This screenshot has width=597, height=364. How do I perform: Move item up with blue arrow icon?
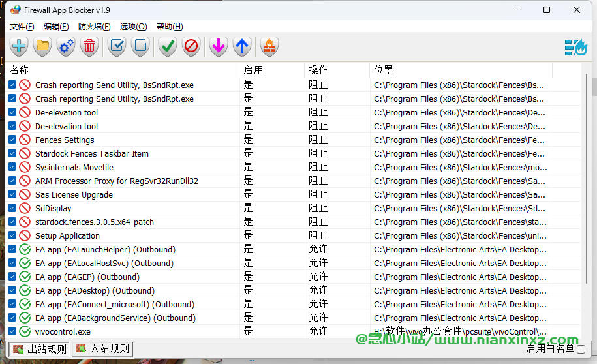pyautogui.click(x=242, y=46)
